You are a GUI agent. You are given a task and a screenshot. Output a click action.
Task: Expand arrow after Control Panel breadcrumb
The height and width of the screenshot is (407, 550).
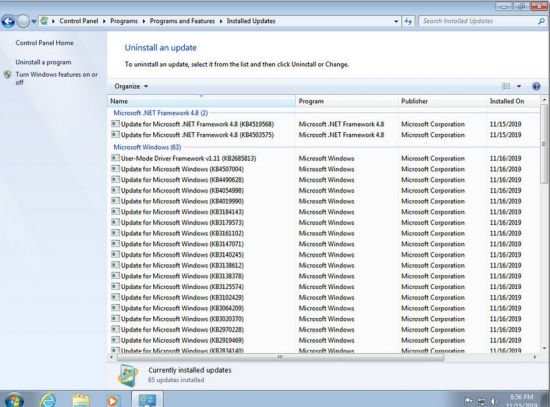(104, 21)
